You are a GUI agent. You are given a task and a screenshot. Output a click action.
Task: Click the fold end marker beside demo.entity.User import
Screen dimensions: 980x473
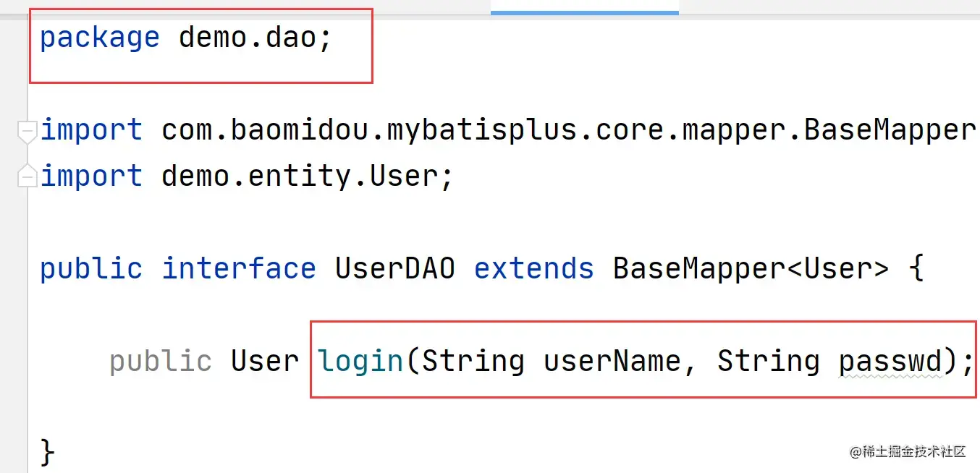click(x=28, y=176)
